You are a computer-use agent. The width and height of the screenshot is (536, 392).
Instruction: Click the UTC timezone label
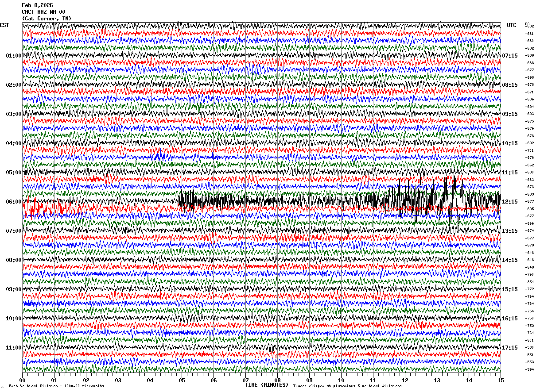512,25
